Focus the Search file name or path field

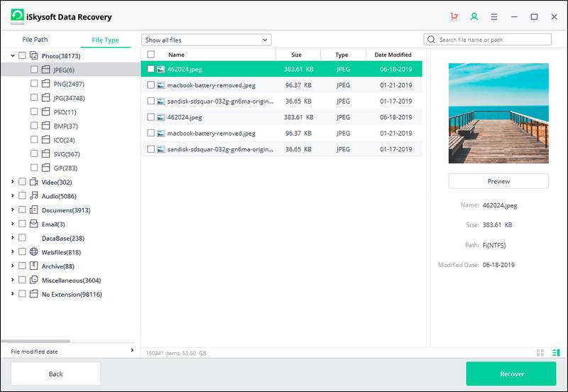point(488,40)
